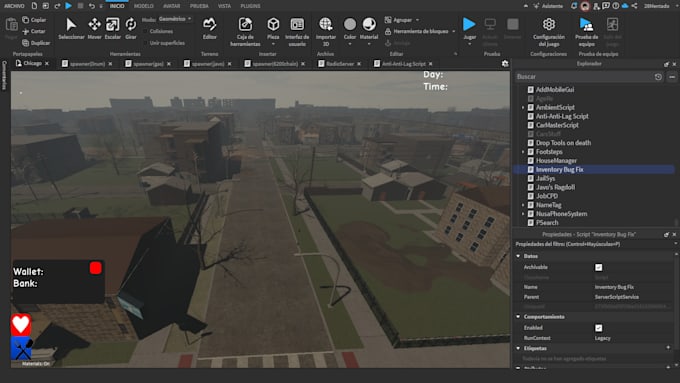This screenshot has height=383, width=680.
Task: Click the blue cloud icon
Action: (x=625, y=6)
